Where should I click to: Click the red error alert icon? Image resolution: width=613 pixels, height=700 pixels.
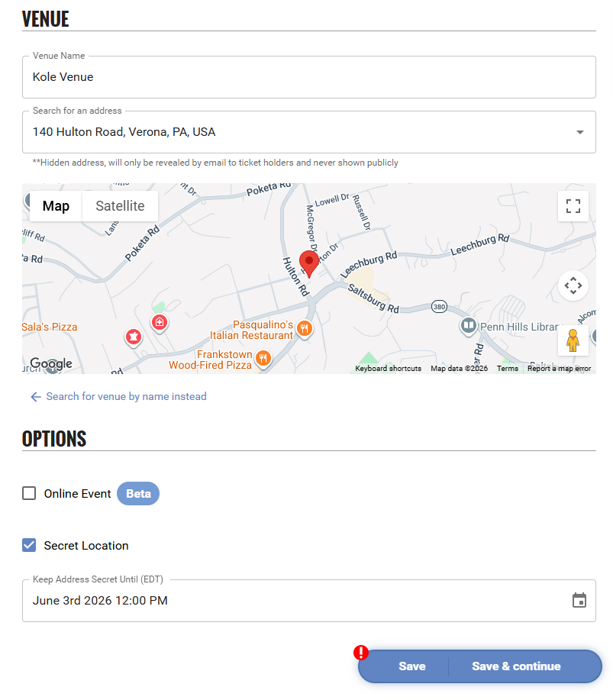(361, 653)
